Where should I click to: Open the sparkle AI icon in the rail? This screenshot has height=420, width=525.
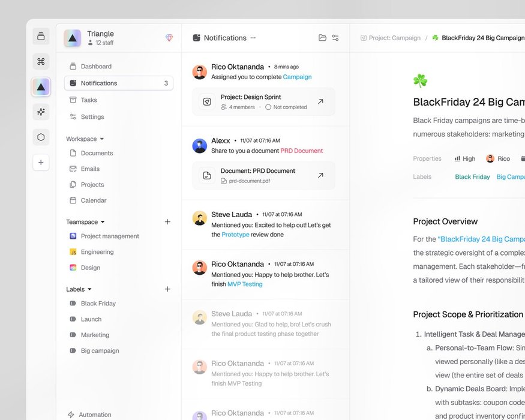[41, 112]
